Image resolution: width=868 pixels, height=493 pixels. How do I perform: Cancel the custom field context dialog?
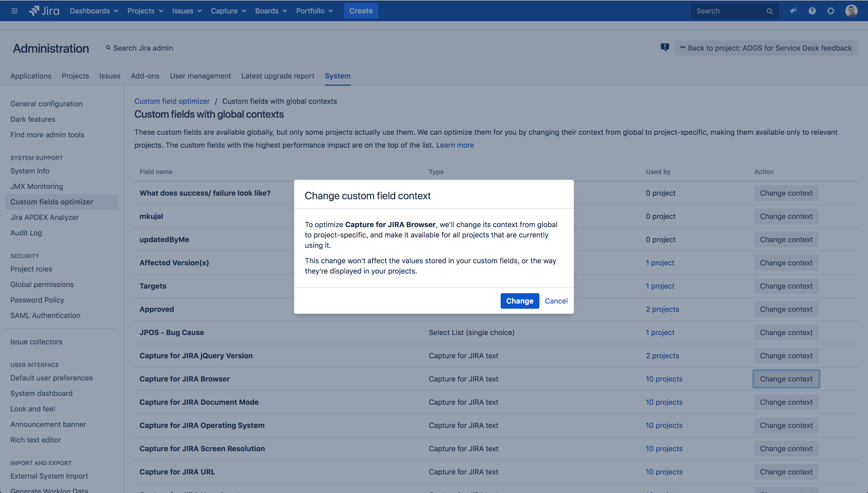(x=556, y=301)
